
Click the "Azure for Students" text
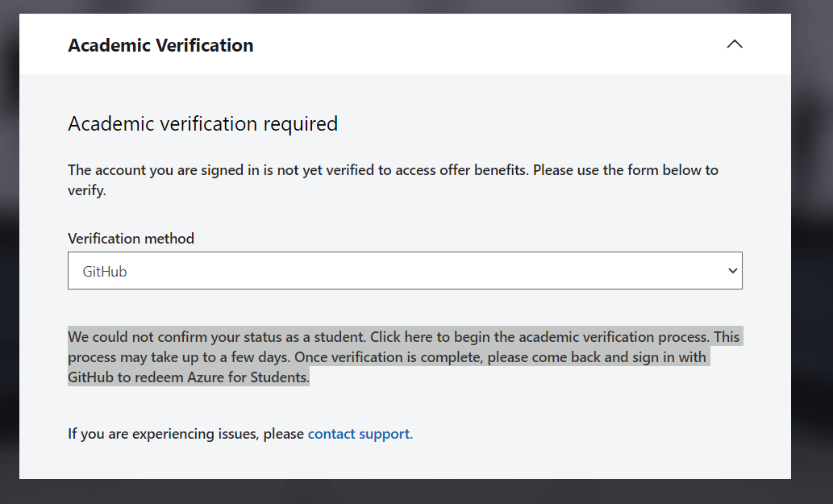[x=247, y=376]
